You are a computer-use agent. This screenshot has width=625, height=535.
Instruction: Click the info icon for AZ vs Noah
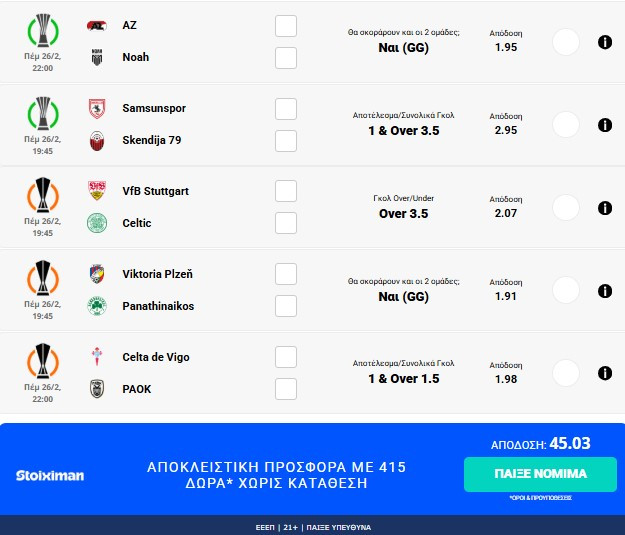(604, 42)
